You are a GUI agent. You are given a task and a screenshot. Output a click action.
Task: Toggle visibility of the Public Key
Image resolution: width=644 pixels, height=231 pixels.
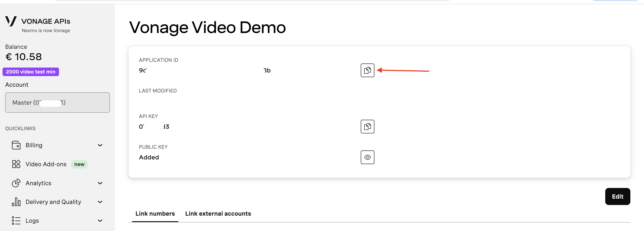click(x=367, y=157)
